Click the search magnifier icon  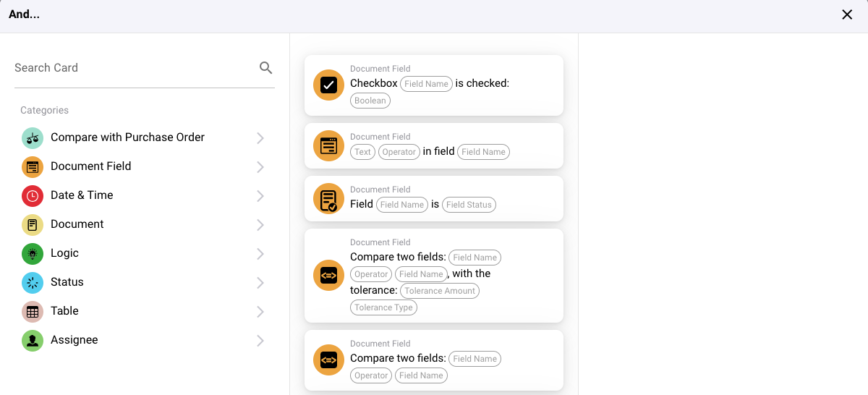265,68
